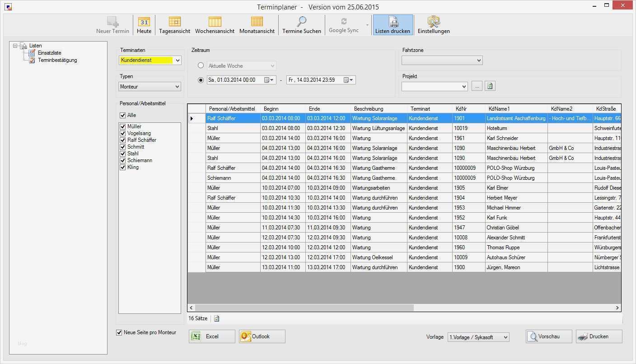
Task: Click the right scroll arrow of the table
Action: (x=617, y=308)
